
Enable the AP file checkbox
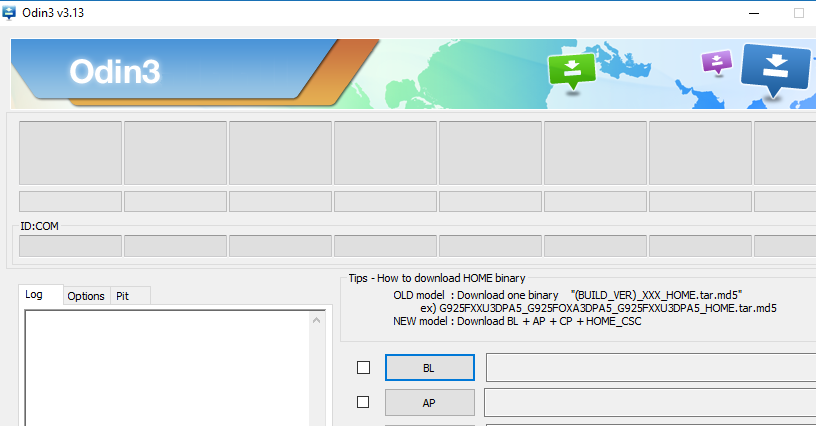(x=363, y=402)
